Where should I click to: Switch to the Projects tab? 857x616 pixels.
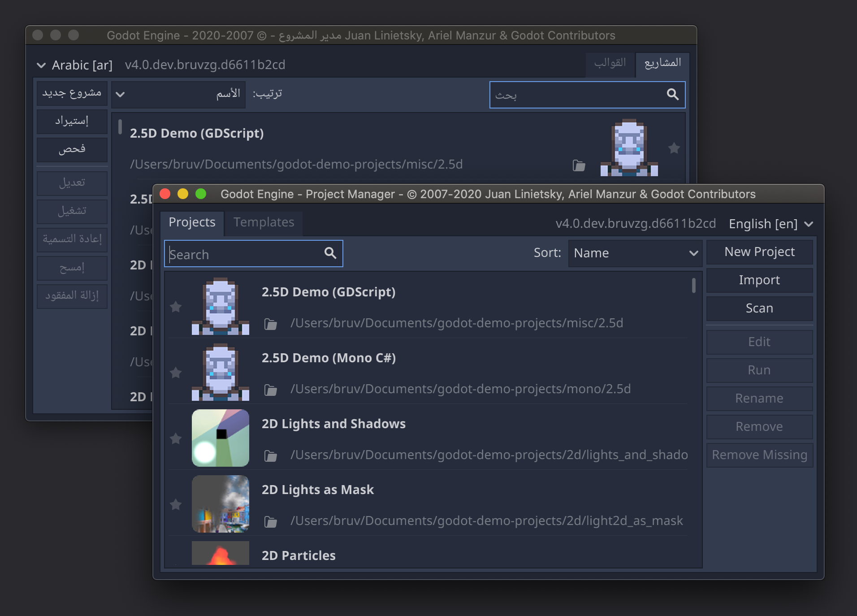click(x=192, y=223)
